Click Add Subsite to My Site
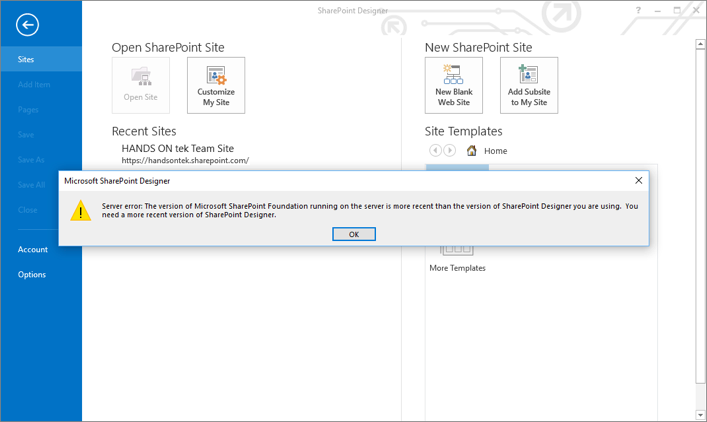This screenshot has height=422, width=707. 529,85
